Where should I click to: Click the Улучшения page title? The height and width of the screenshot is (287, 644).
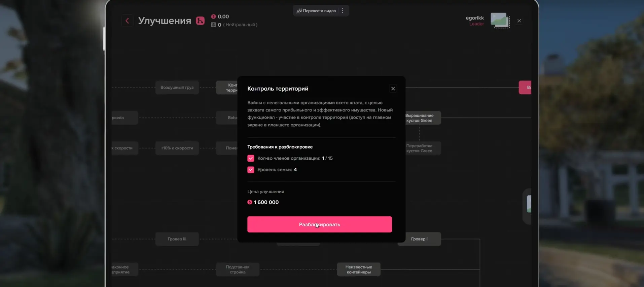click(165, 21)
